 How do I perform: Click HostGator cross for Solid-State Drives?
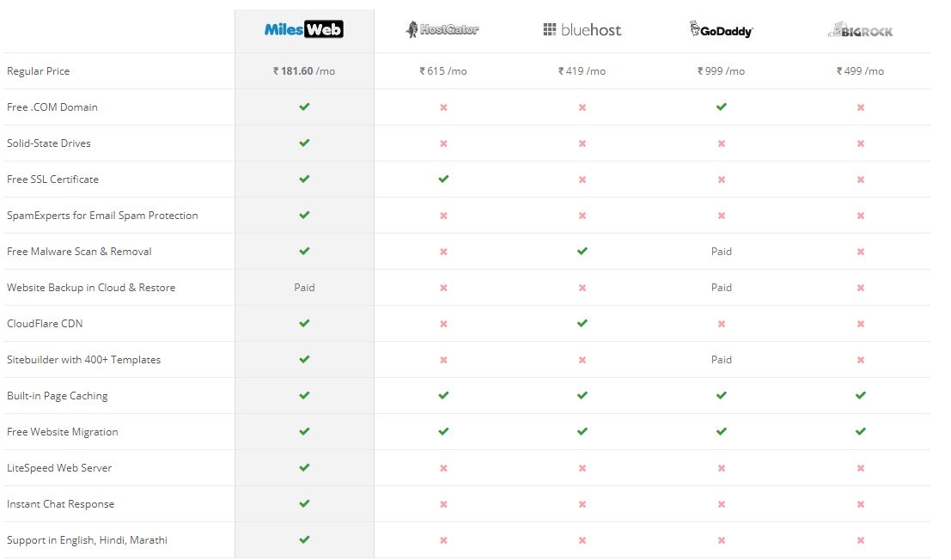tap(443, 143)
